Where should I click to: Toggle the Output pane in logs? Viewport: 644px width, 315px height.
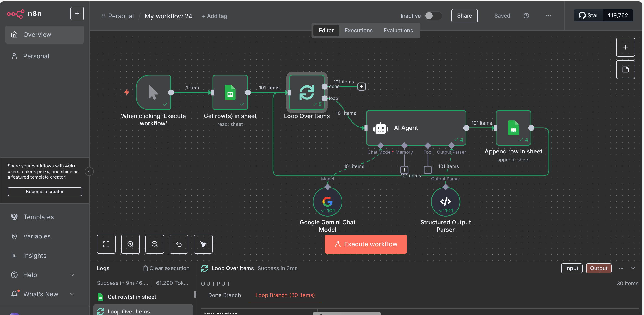coord(598,268)
